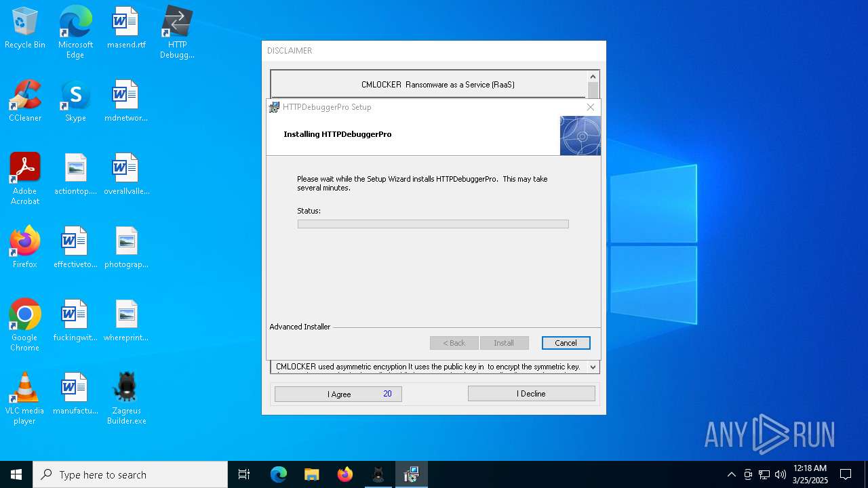This screenshot has height=488, width=868.
Task: Switch to the HTTPDebuggerPro Setup taskbar item
Action: [x=411, y=474]
